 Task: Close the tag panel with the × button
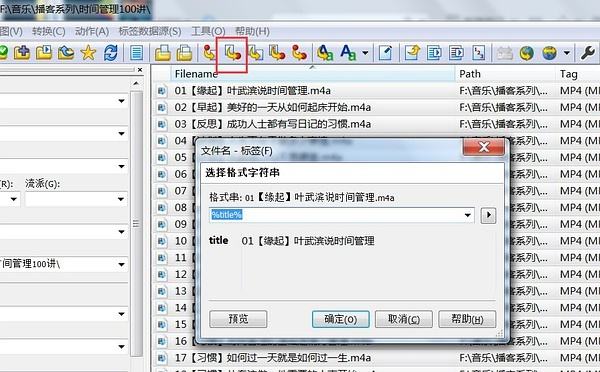coord(140,70)
